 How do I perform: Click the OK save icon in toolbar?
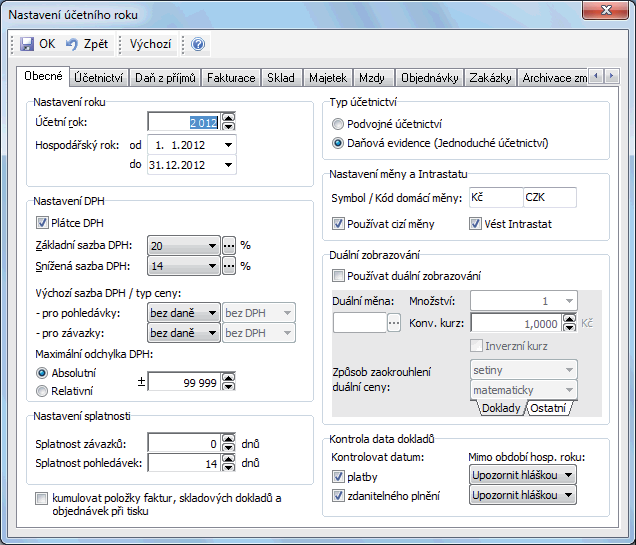click(x=27, y=44)
